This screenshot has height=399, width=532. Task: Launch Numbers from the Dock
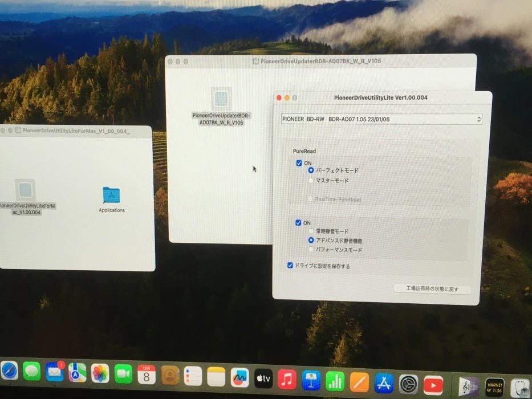[335, 381]
